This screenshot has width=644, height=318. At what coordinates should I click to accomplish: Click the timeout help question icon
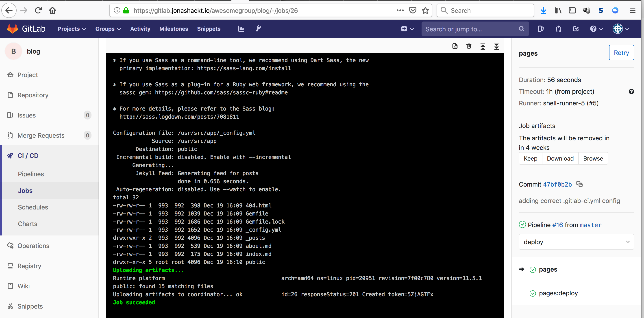tap(631, 91)
